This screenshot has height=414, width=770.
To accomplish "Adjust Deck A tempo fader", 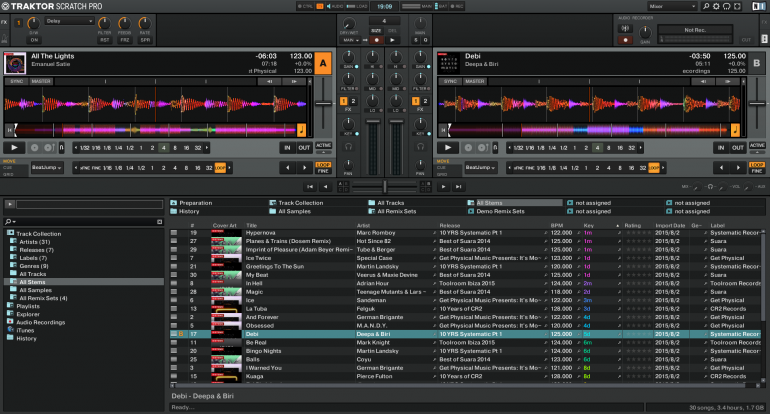I will coord(323,103).
